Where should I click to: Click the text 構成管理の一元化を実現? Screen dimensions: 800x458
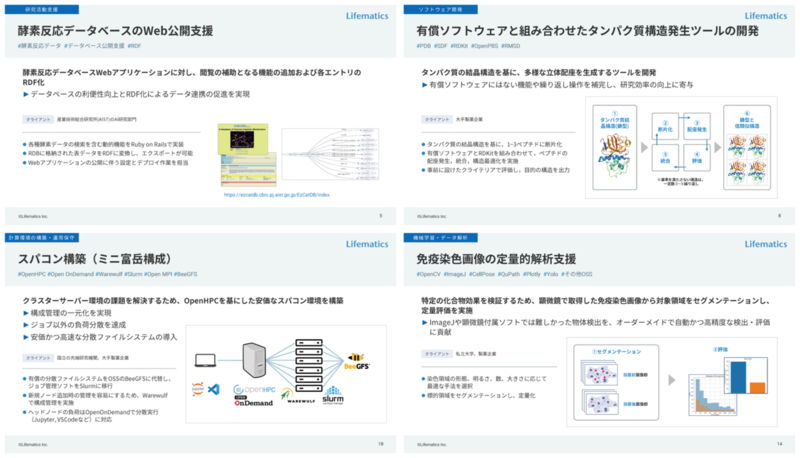(71, 313)
